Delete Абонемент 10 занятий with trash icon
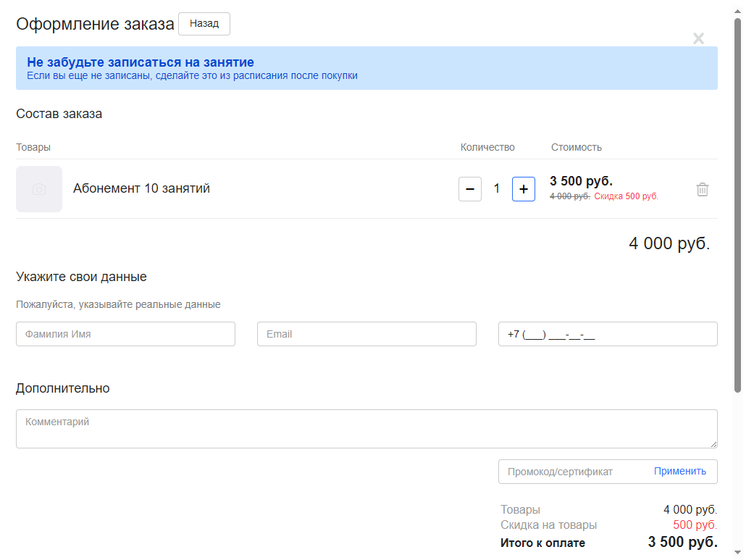The width and height of the screenshot is (754, 560). pyautogui.click(x=703, y=189)
